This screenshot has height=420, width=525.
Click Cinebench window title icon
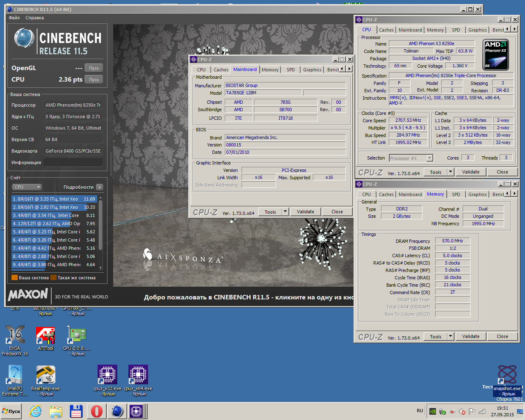(10, 9)
